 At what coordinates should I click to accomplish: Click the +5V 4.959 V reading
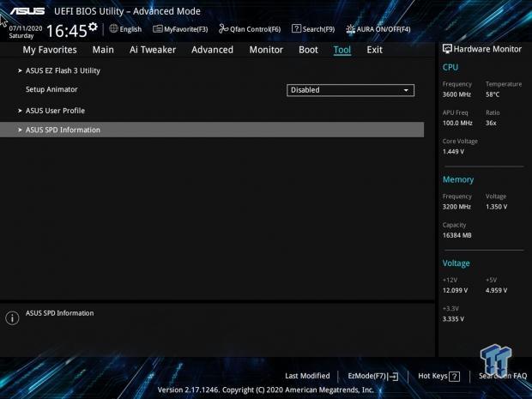pyautogui.click(x=496, y=290)
